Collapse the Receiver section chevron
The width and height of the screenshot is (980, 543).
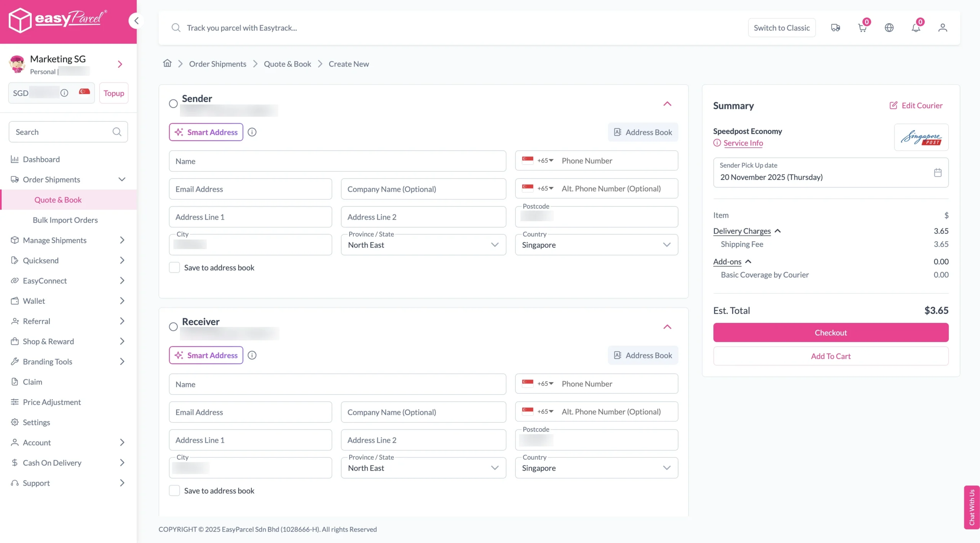click(x=667, y=327)
